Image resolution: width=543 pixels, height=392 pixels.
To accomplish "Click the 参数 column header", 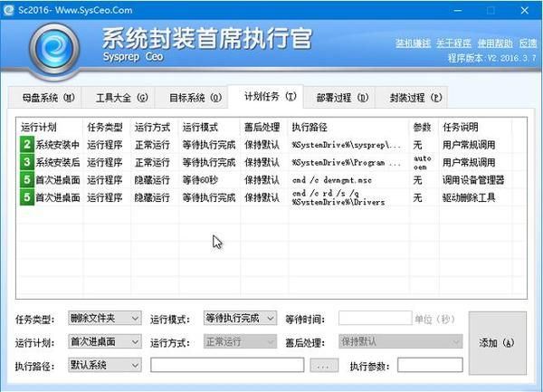I will 422,127.
